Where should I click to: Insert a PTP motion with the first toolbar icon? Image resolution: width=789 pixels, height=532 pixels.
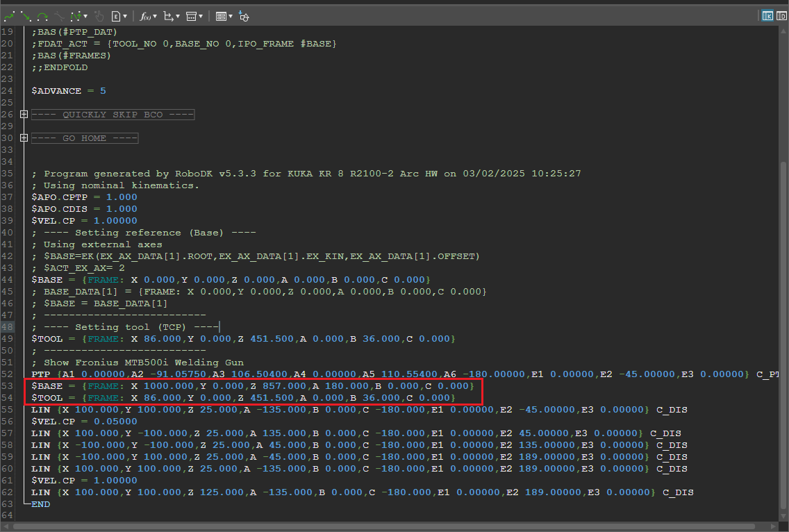pyautogui.click(x=10, y=15)
